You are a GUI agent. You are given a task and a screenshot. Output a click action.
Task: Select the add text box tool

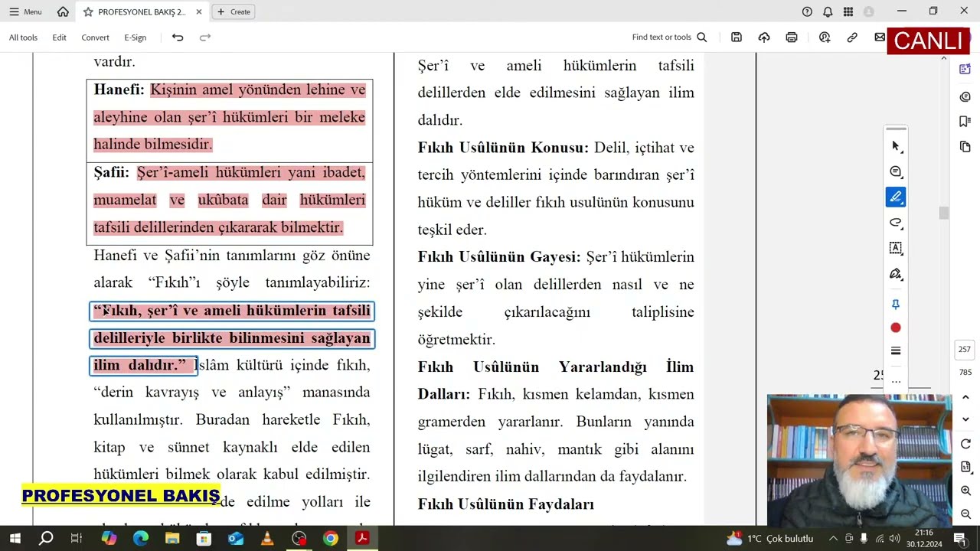(896, 248)
